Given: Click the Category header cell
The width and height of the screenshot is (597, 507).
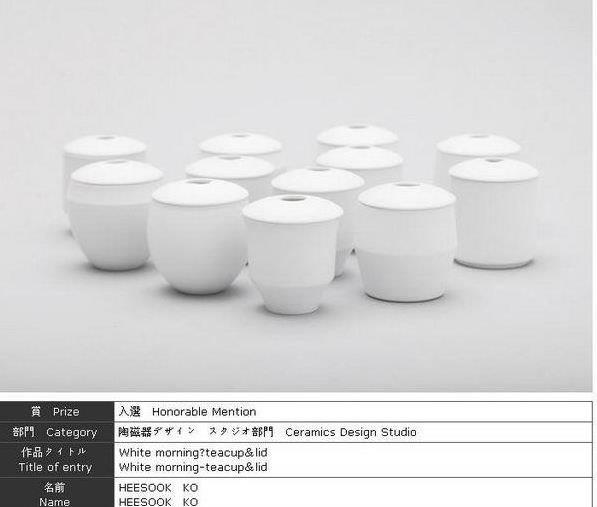Looking at the screenshot, I should (x=57, y=432).
